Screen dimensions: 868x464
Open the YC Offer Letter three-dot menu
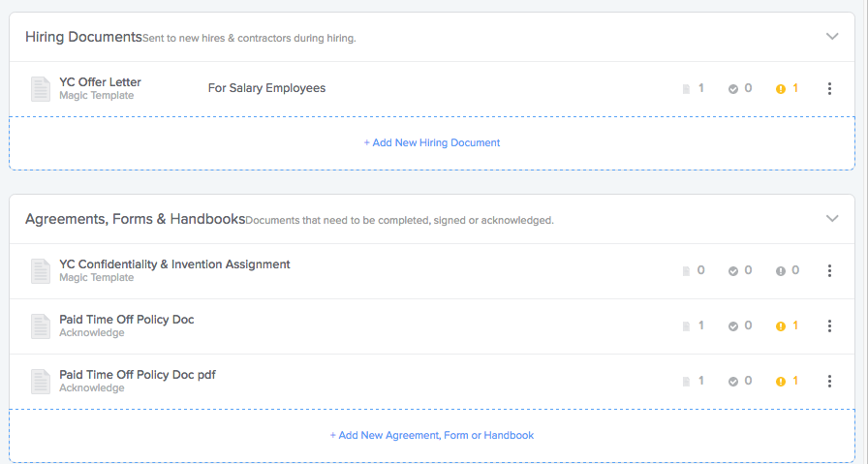829,88
